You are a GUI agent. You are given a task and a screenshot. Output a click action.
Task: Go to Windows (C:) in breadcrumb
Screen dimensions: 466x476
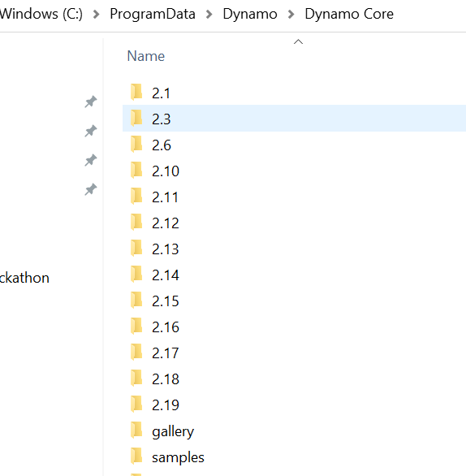pyautogui.click(x=41, y=14)
